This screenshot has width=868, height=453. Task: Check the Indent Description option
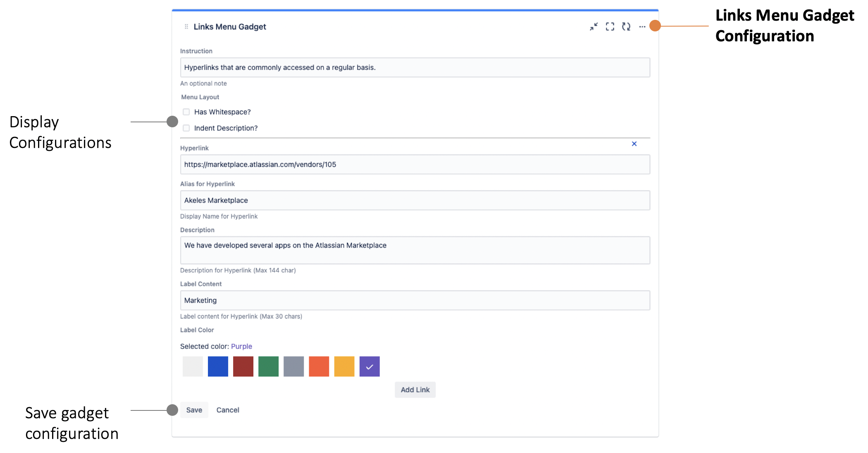[x=186, y=128]
